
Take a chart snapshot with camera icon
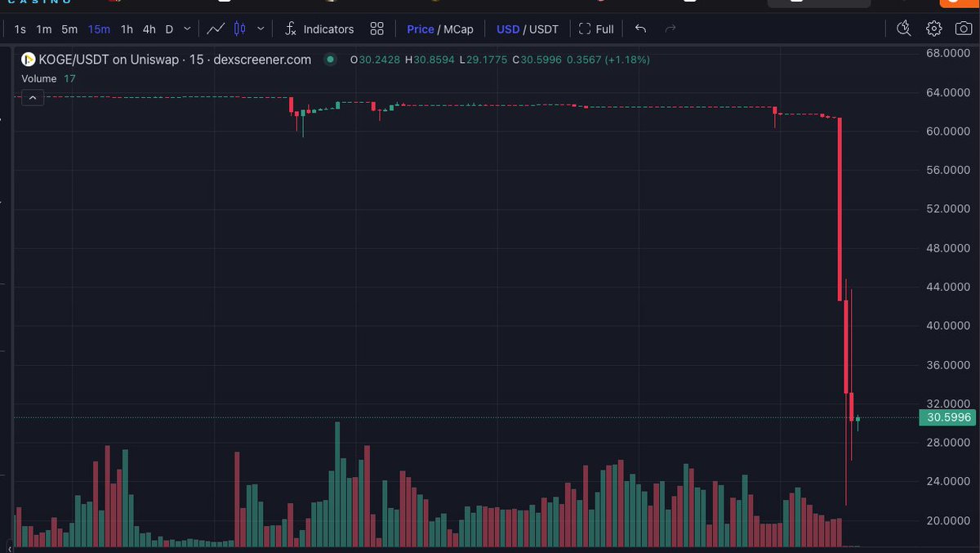(x=964, y=29)
